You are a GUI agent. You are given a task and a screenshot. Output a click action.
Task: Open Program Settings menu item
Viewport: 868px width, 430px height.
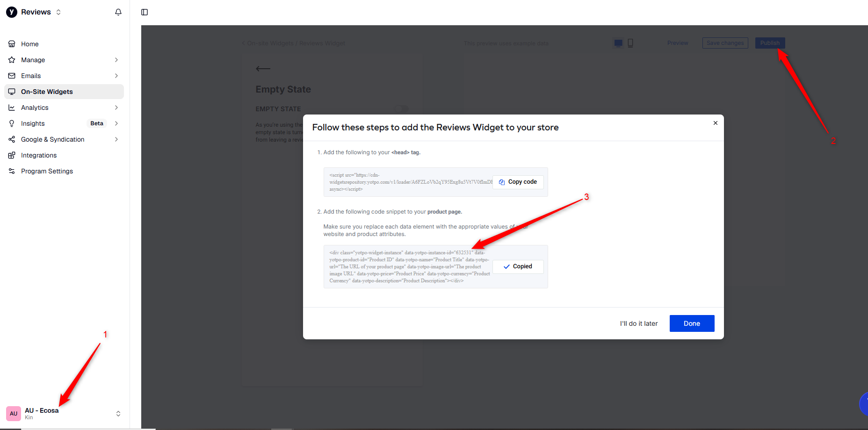click(64, 171)
